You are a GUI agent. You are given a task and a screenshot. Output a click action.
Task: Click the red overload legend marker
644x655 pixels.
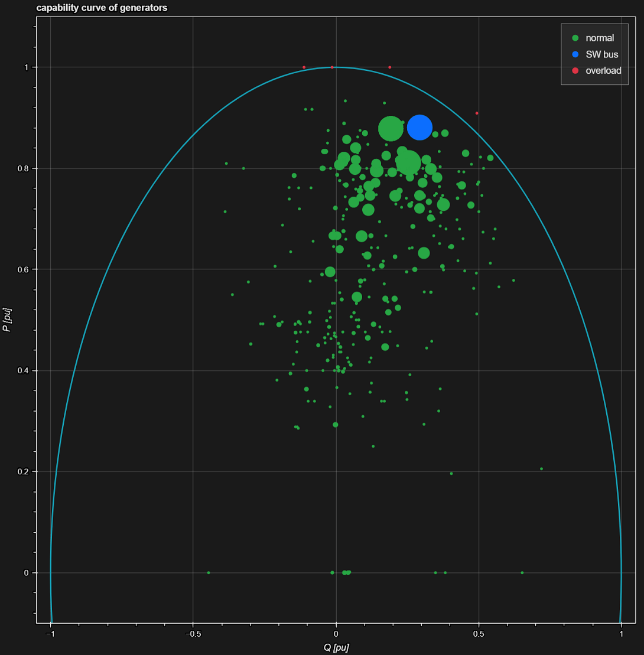pyautogui.click(x=575, y=71)
